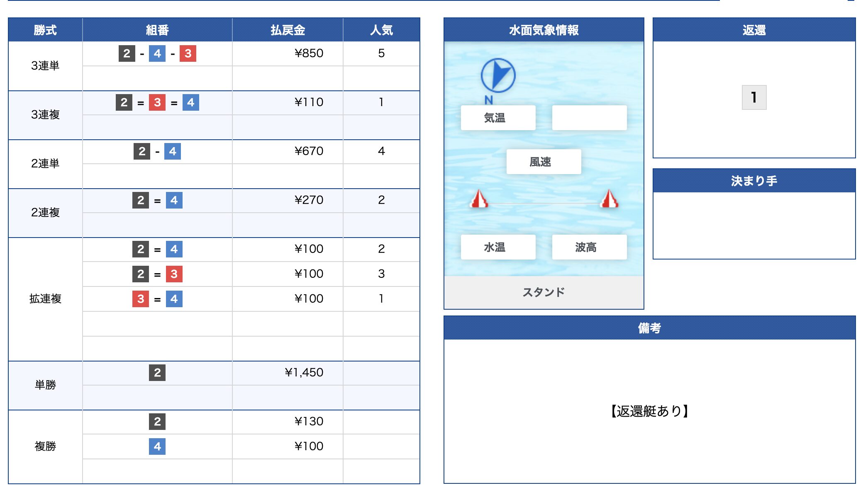Click the 2連単 row label
Image resolution: width=868 pixels, height=495 pixels.
45,163
